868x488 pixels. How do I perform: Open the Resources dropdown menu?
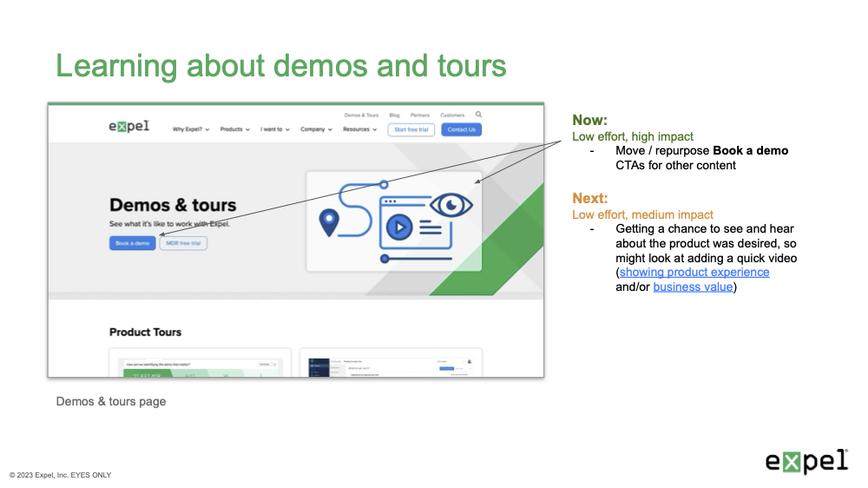(360, 129)
